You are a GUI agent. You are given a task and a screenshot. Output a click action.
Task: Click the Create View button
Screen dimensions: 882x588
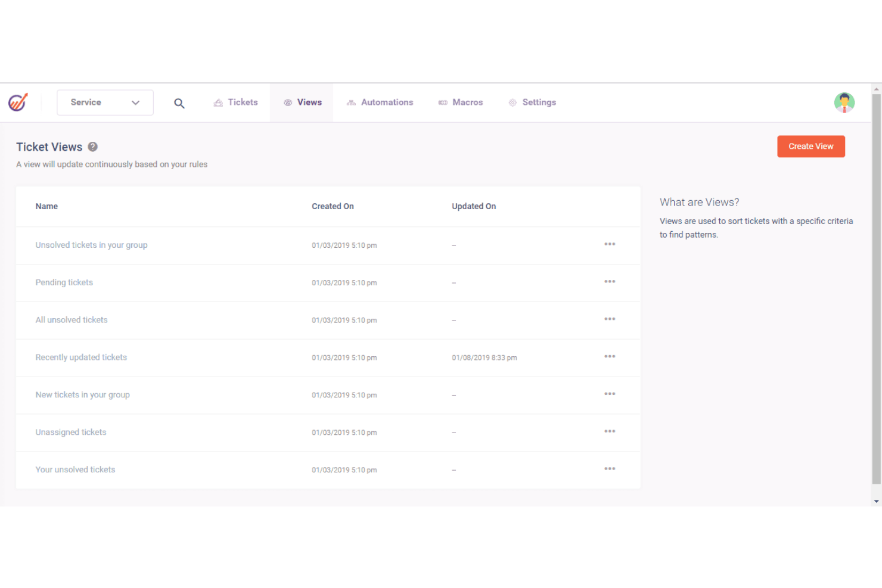click(x=810, y=146)
